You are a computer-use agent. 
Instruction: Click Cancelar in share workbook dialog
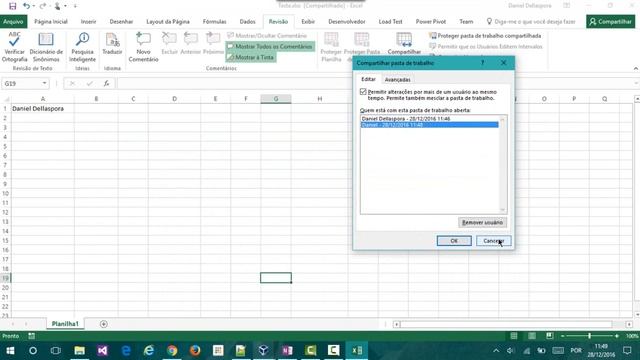point(493,241)
